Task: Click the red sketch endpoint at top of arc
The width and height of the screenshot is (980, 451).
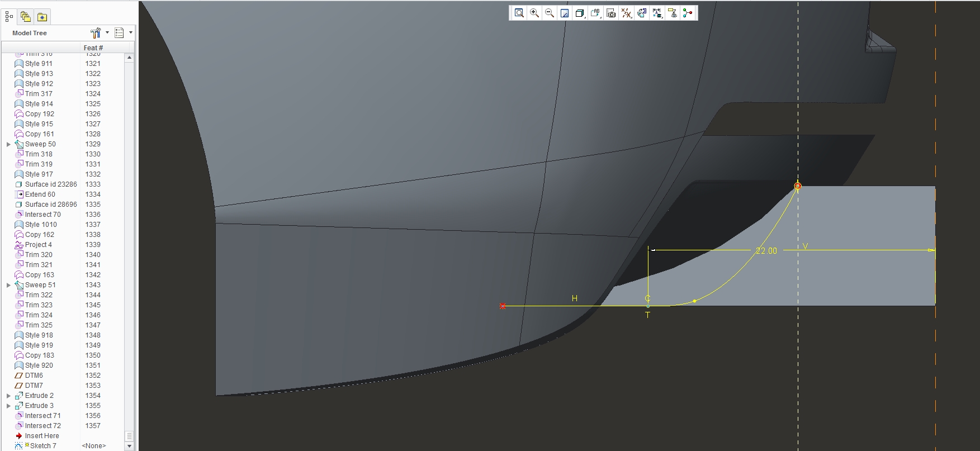Action: (x=798, y=186)
